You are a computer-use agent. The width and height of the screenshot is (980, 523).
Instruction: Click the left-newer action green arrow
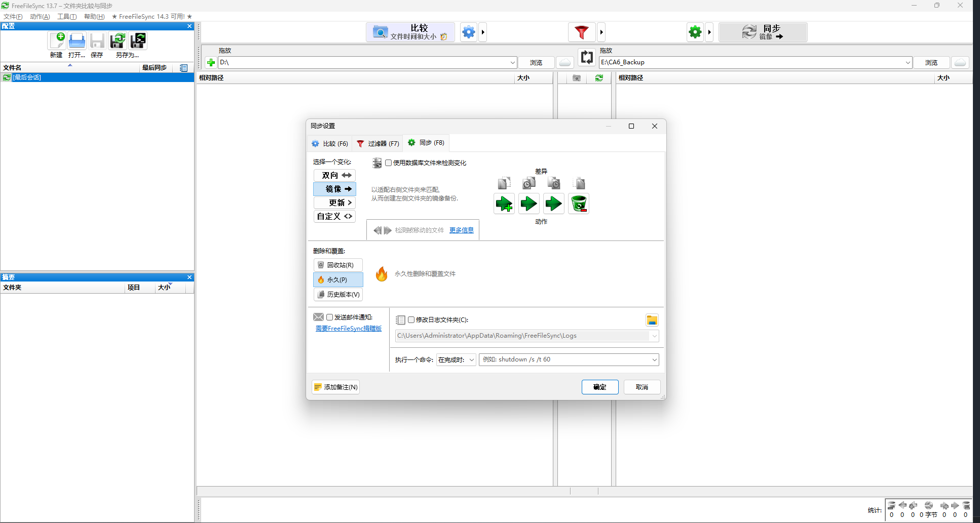[x=529, y=204]
